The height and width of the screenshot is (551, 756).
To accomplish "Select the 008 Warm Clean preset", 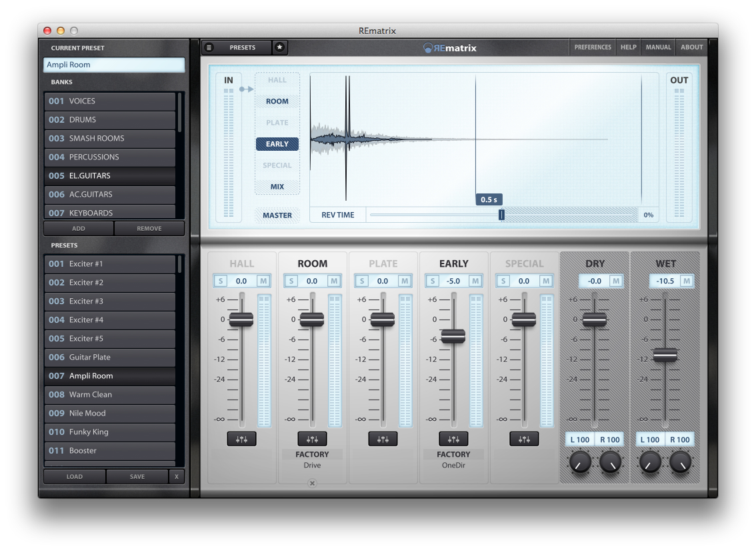I will [109, 394].
